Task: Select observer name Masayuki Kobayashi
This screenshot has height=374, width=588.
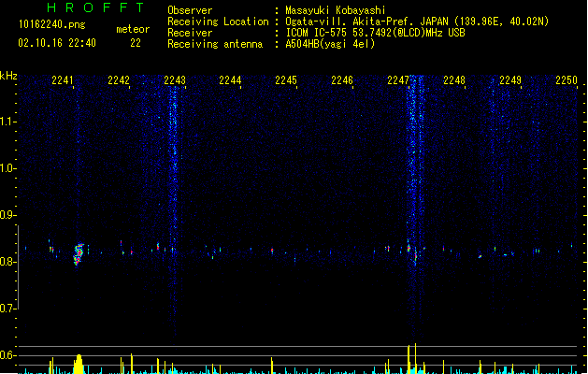Action: pyautogui.click(x=336, y=10)
